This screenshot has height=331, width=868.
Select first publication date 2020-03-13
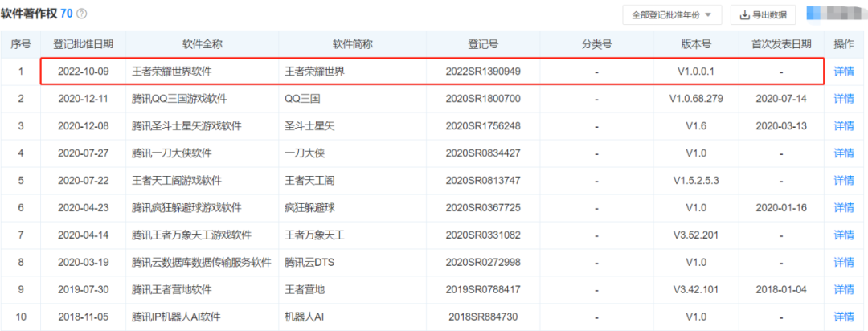781,125
